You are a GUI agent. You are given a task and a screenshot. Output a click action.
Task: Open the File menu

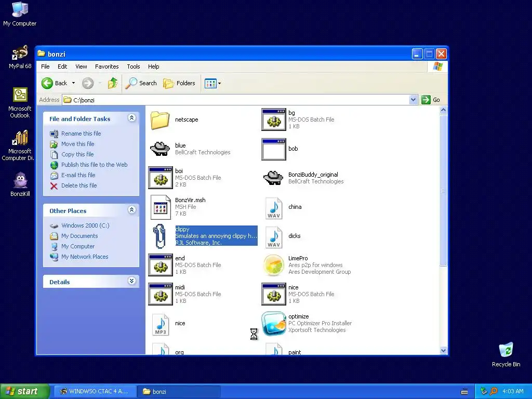[45, 66]
